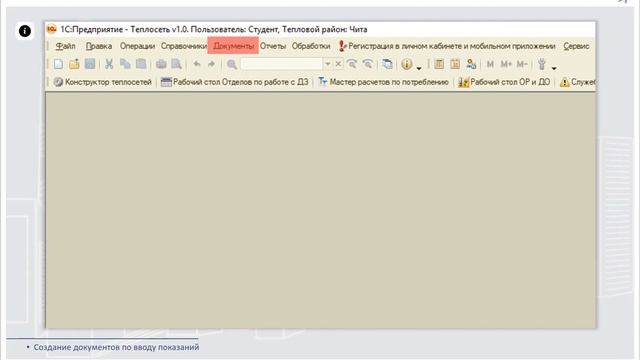This screenshot has height=360, width=640.
Task: Click the 1C application logo icon
Action: point(51,29)
